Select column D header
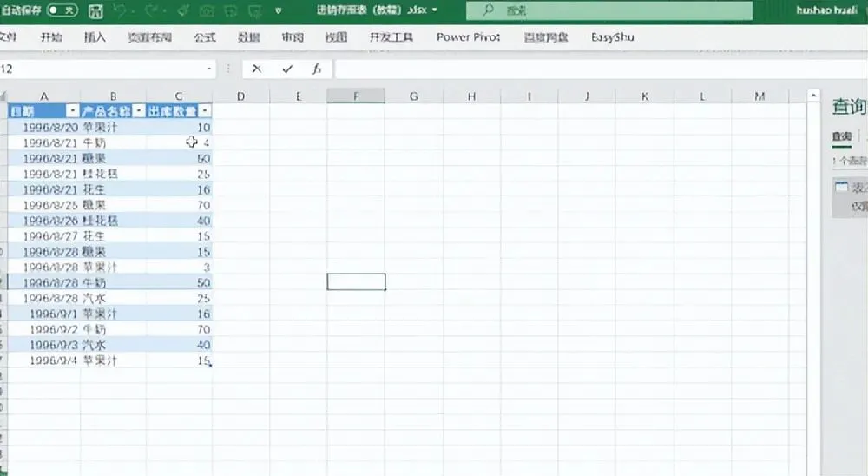 pos(240,96)
